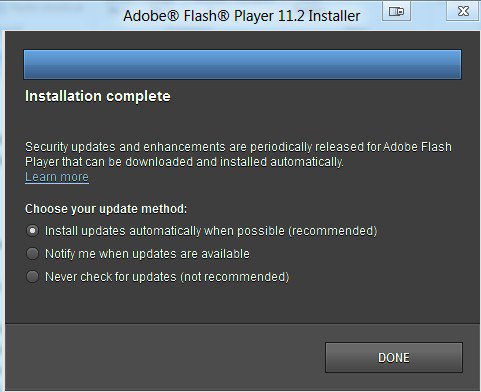
Task: Select Notify me when updates are available
Action: [32, 254]
